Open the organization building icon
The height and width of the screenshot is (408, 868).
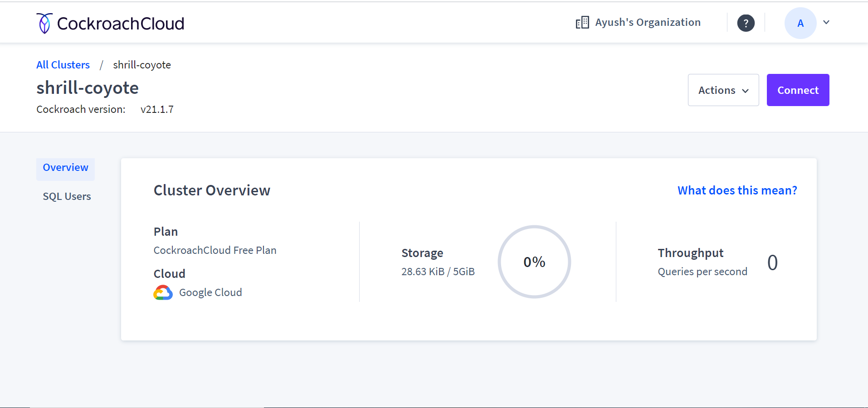[x=582, y=22]
